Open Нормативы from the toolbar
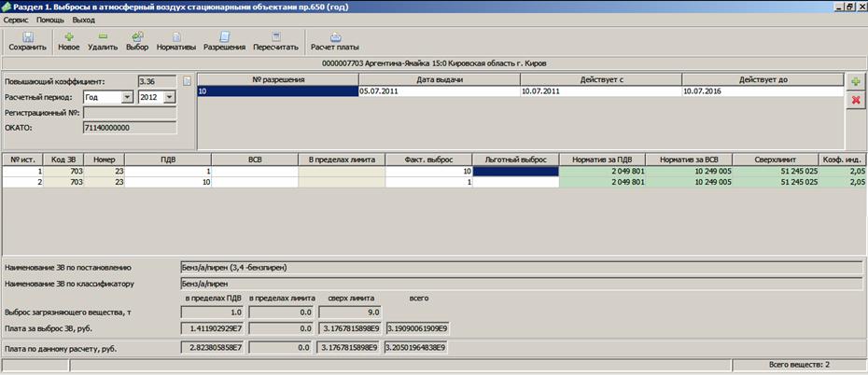Screen dimensions: 868x375 click(x=175, y=40)
